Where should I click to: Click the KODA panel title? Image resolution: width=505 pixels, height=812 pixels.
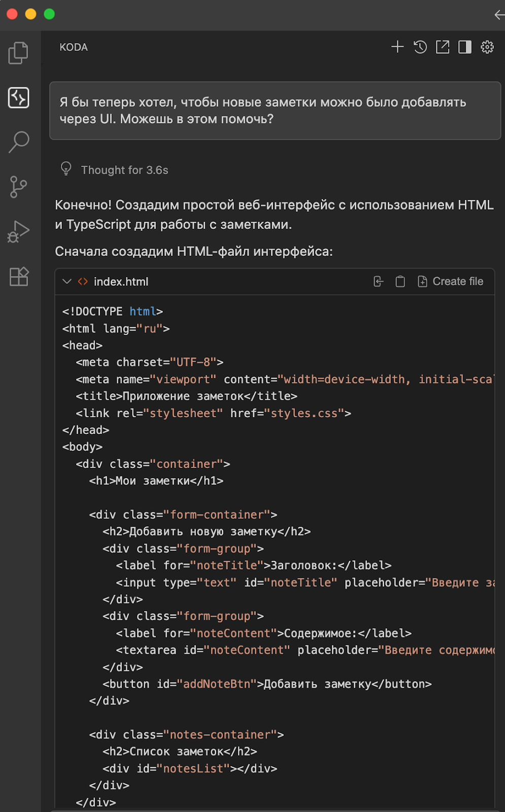[x=74, y=47]
